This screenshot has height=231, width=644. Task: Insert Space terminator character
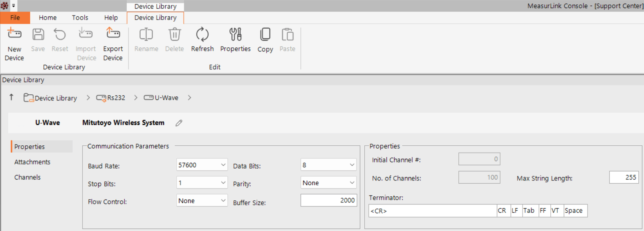(575, 211)
